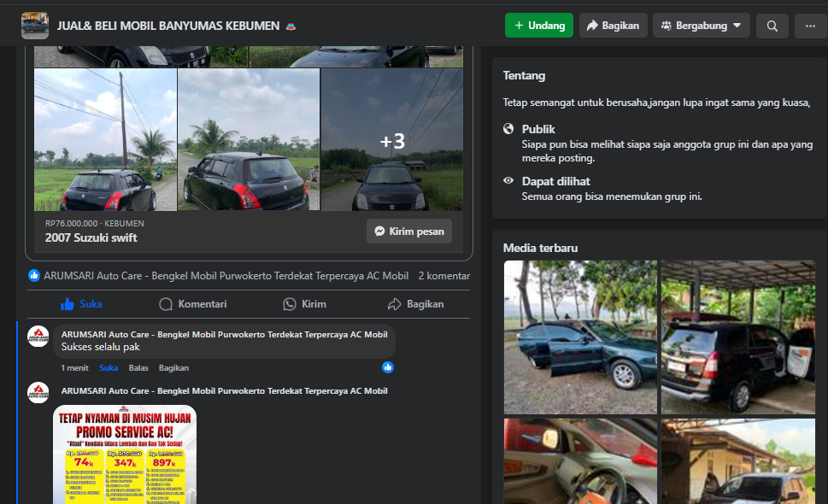Screen dimensions: 828x504
Task: Click the Publik globe icon
Action: click(x=508, y=128)
